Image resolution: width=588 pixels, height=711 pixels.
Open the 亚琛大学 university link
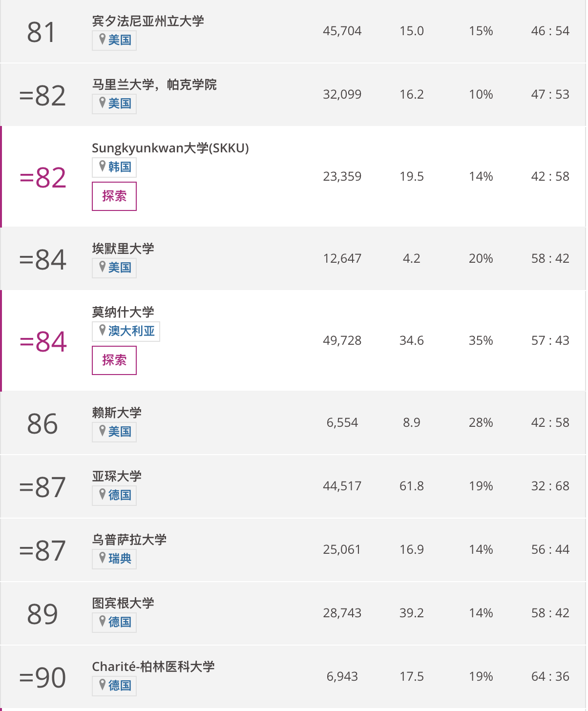point(117,476)
